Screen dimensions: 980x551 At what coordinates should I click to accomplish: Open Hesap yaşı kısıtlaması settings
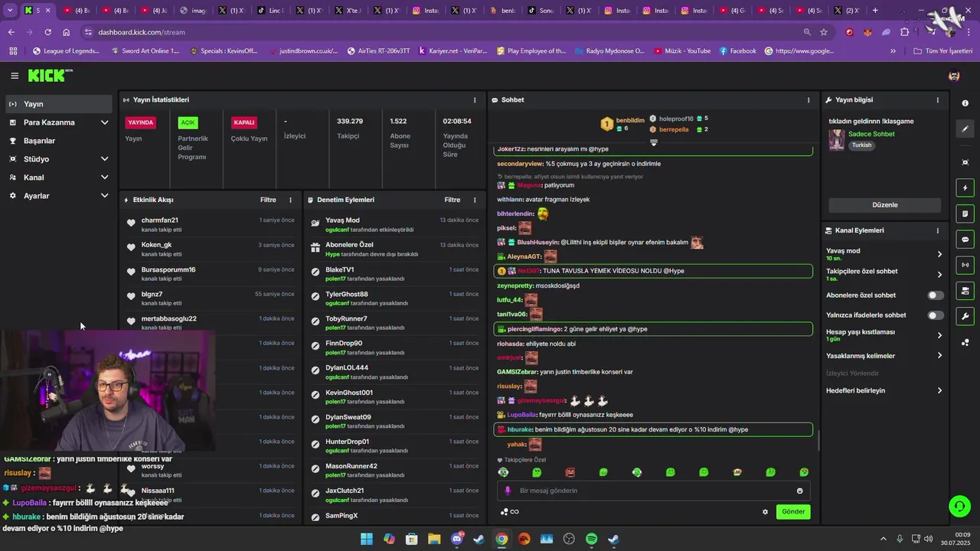tap(884, 335)
